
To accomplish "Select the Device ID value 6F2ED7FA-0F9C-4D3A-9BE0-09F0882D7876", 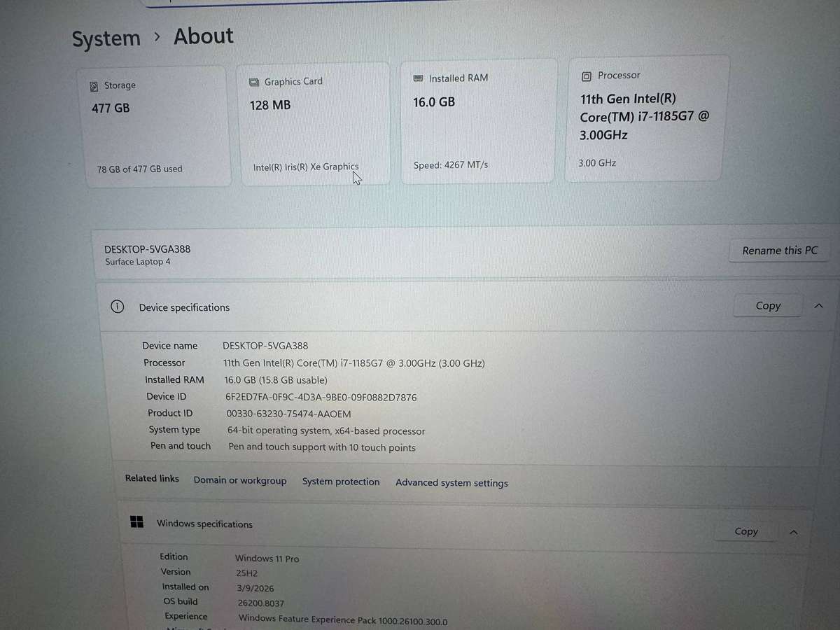I will point(321,397).
